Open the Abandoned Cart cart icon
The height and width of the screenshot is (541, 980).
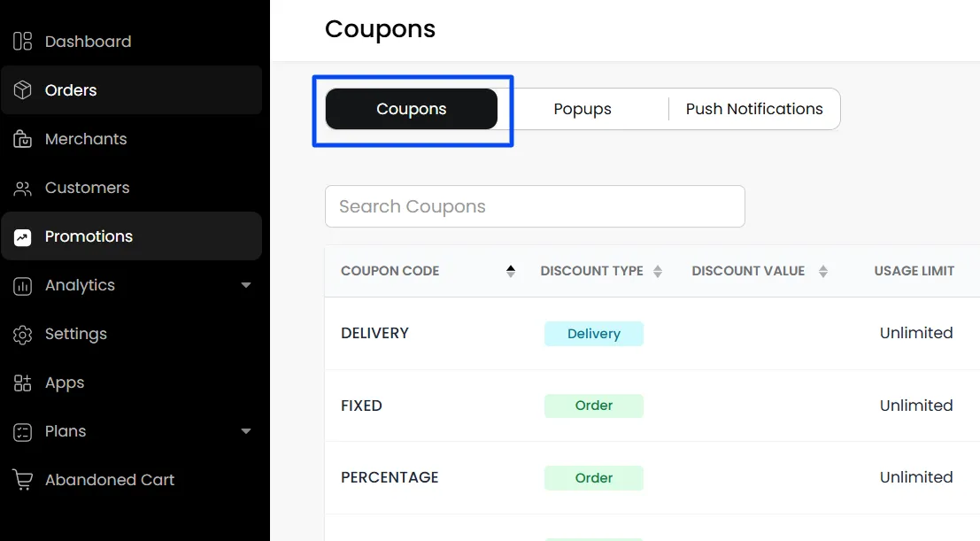tap(22, 480)
